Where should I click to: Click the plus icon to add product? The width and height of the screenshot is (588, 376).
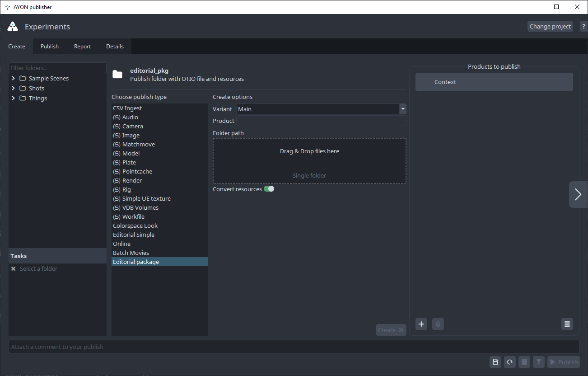coord(421,324)
